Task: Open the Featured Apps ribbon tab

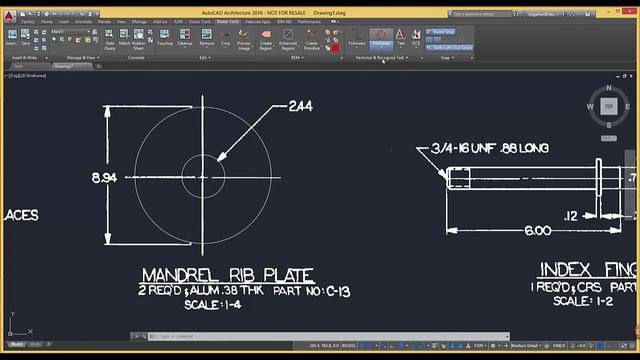Action: pyautogui.click(x=258, y=22)
